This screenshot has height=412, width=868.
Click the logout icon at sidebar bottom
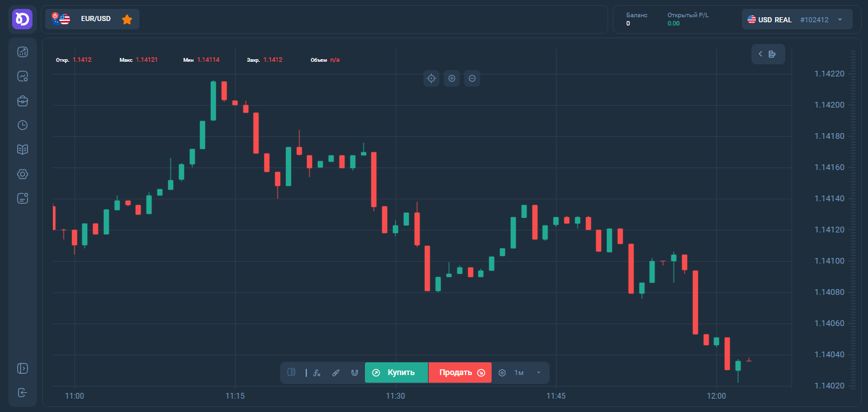pos(22,392)
